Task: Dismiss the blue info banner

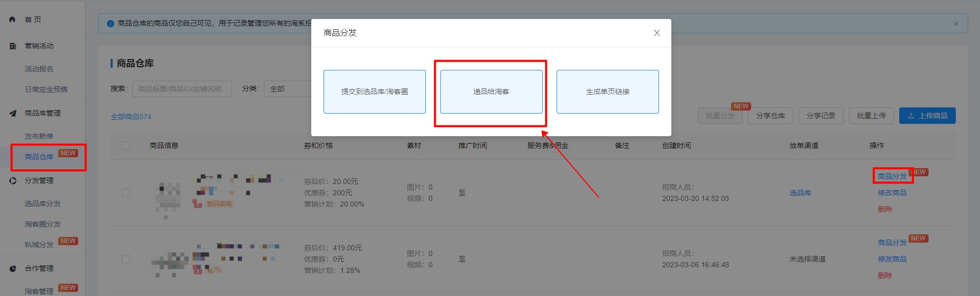Action: (x=956, y=24)
